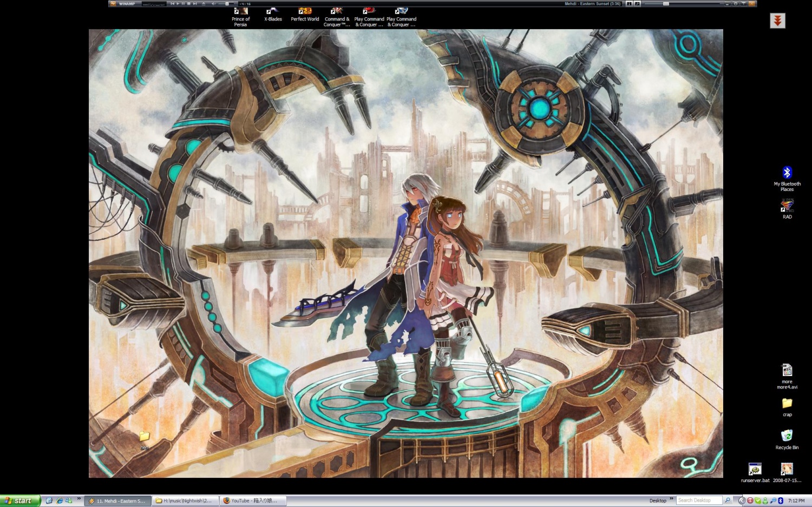Click Show Desktop quick launch icon
This screenshot has width=812, height=507.
click(x=49, y=501)
